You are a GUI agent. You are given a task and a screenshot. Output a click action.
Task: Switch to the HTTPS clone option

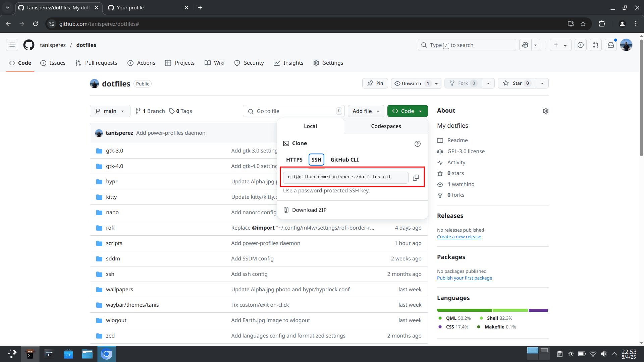294,160
